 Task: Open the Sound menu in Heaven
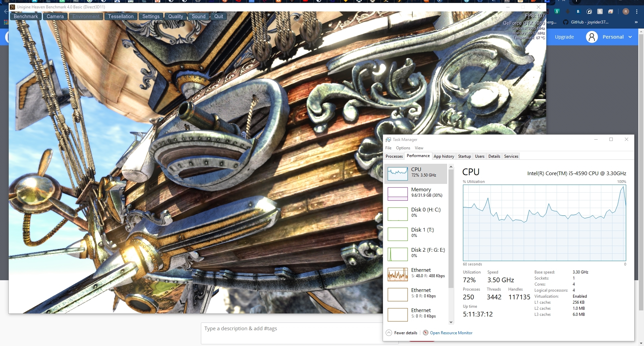[x=199, y=16]
